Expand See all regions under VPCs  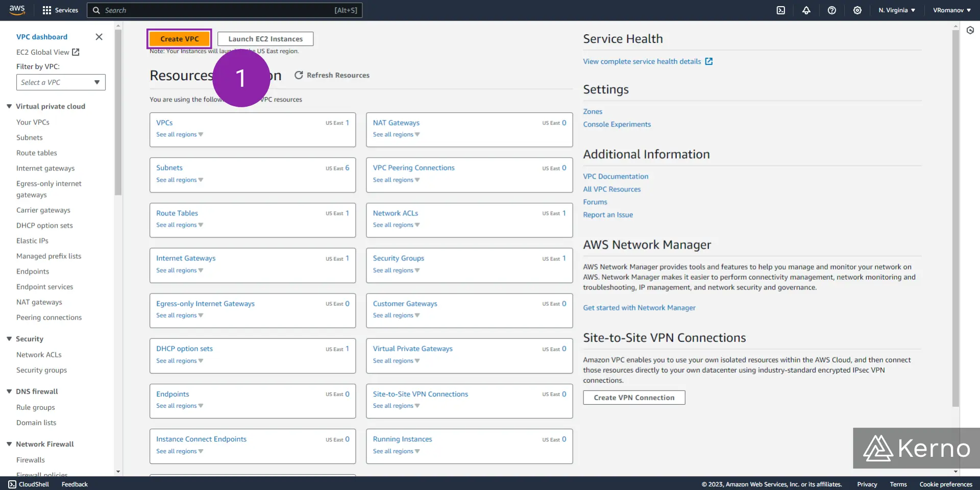click(x=180, y=135)
